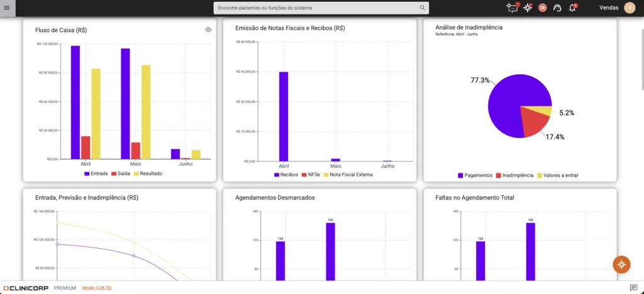
Task: Click the V user avatar
Action: (629, 8)
